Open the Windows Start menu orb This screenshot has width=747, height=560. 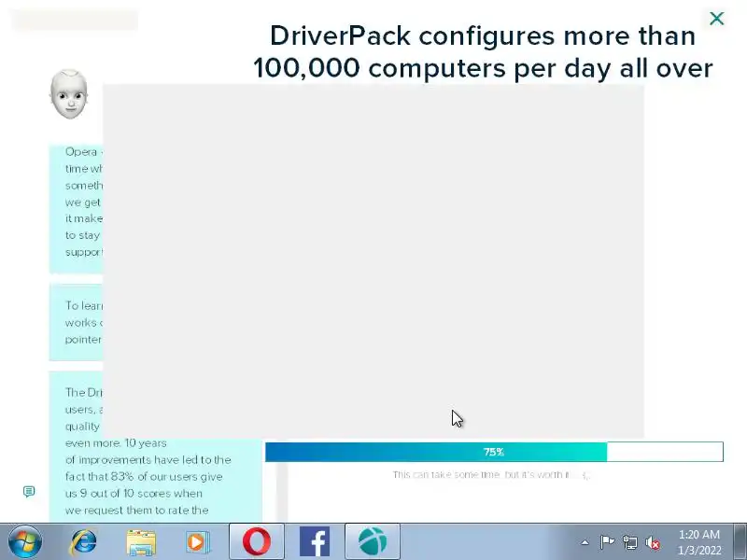tap(25, 542)
